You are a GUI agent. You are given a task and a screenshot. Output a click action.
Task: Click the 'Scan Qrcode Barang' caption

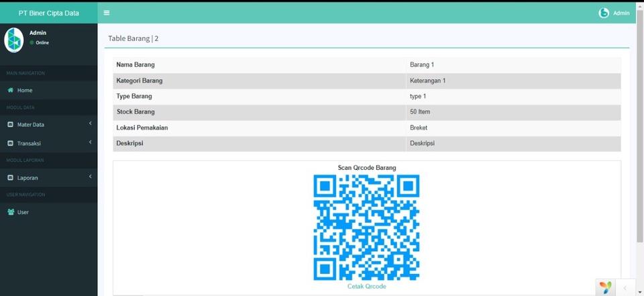367,168
